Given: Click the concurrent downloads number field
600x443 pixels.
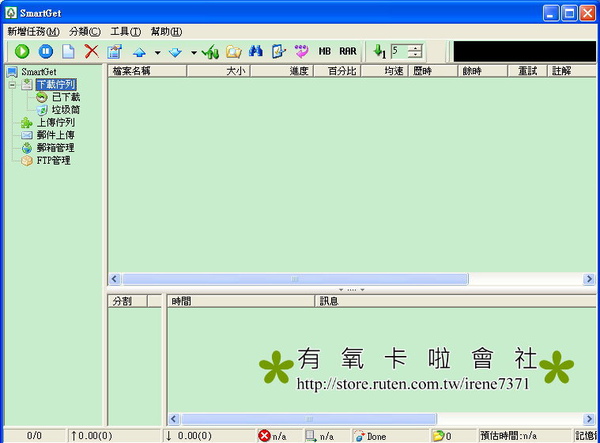Looking at the screenshot, I should coord(399,51).
